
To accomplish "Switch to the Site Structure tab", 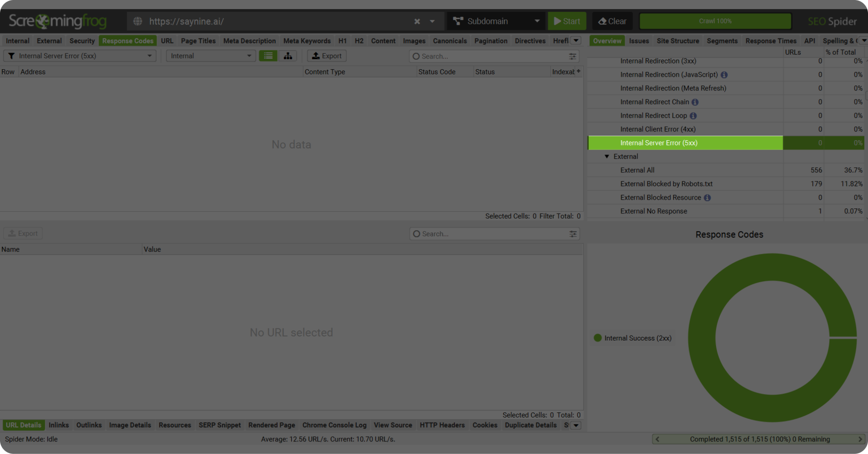I will click(x=678, y=41).
